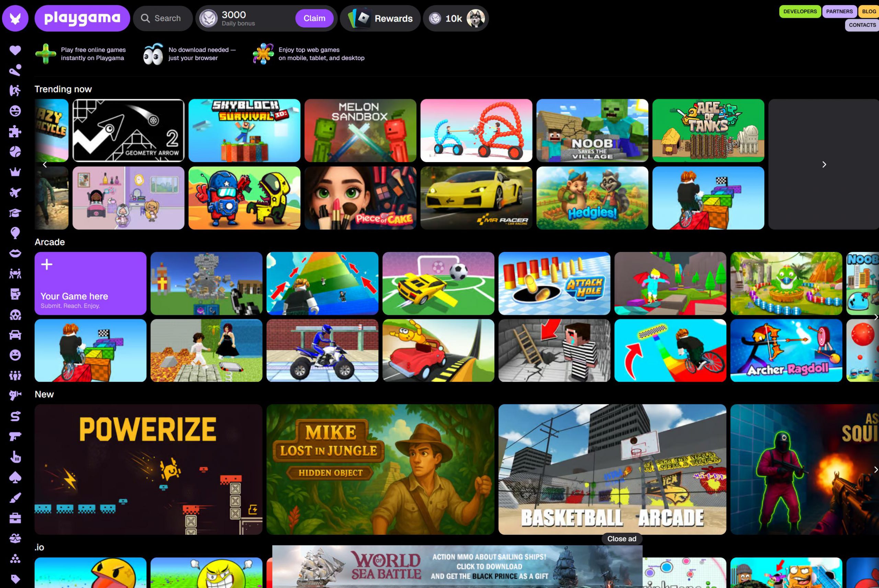Open the Basketball Arcade game
This screenshot has width=879, height=588.
point(612,469)
